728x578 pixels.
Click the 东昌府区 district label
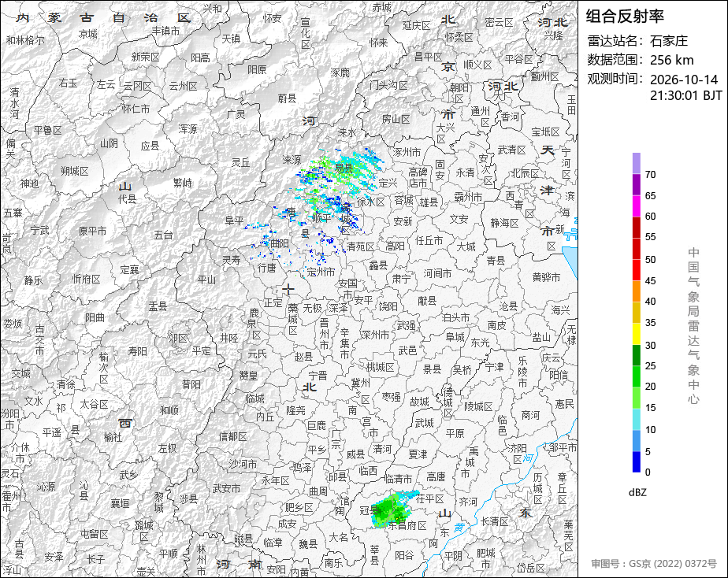[407, 525]
